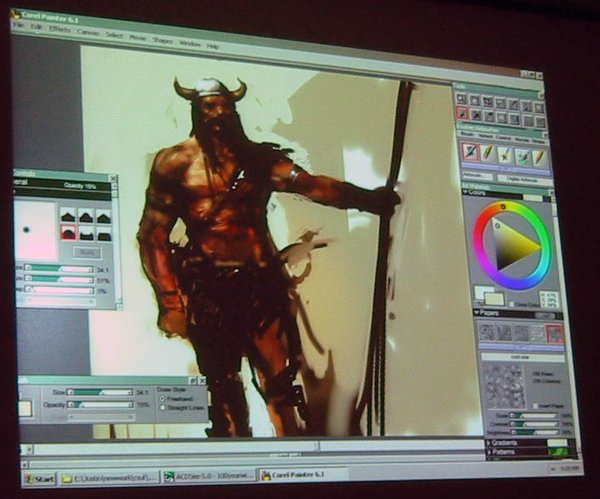
Task: Click the Windows Start button
Action: click(x=39, y=479)
